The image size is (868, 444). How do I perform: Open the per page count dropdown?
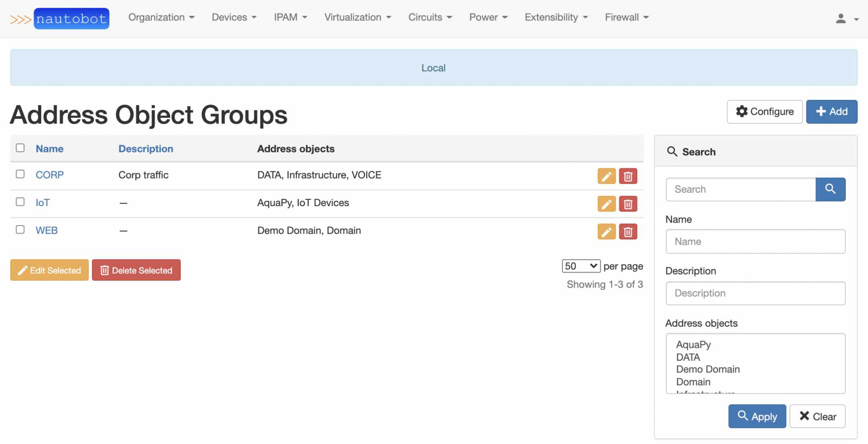coord(581,266)
